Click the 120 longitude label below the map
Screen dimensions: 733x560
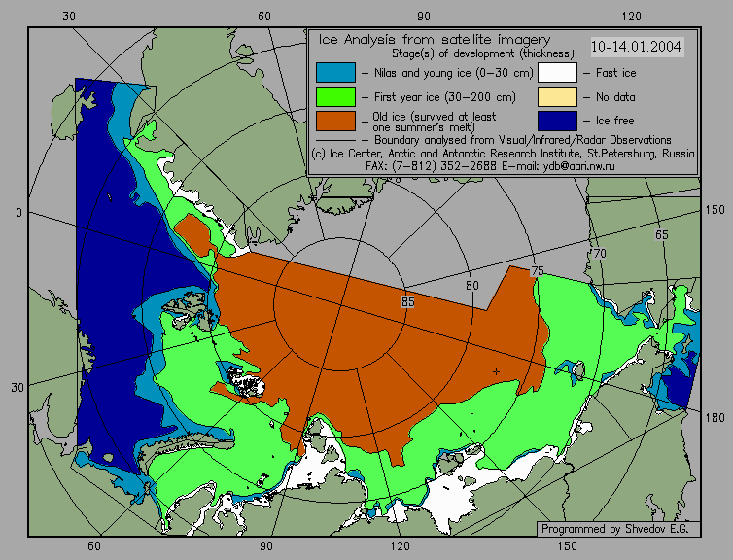(401, 545)
